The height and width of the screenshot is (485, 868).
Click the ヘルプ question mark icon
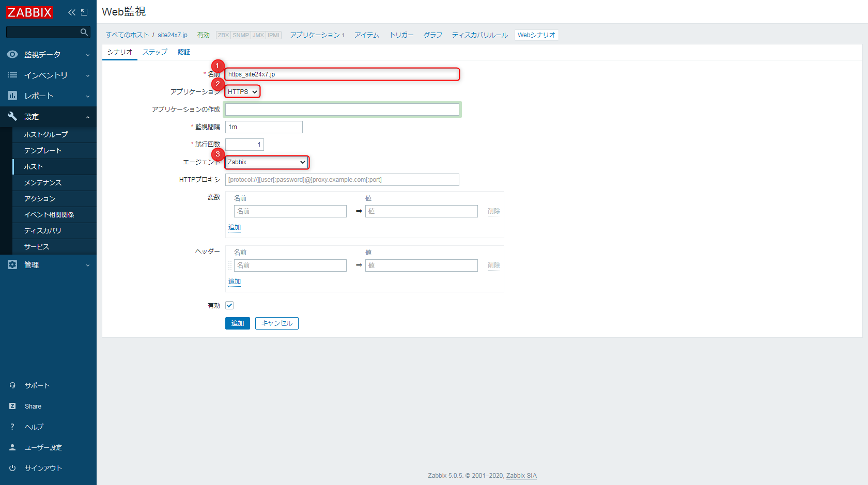[12, 427]
